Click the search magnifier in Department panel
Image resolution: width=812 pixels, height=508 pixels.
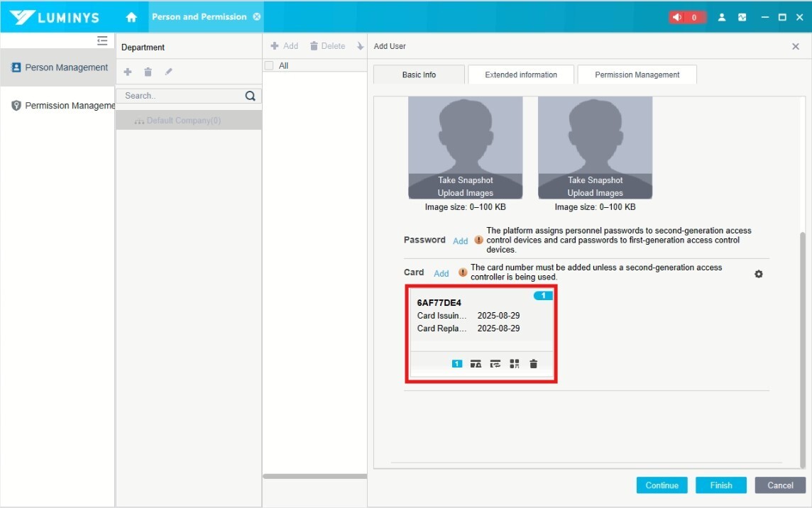[x=250, y=96]
